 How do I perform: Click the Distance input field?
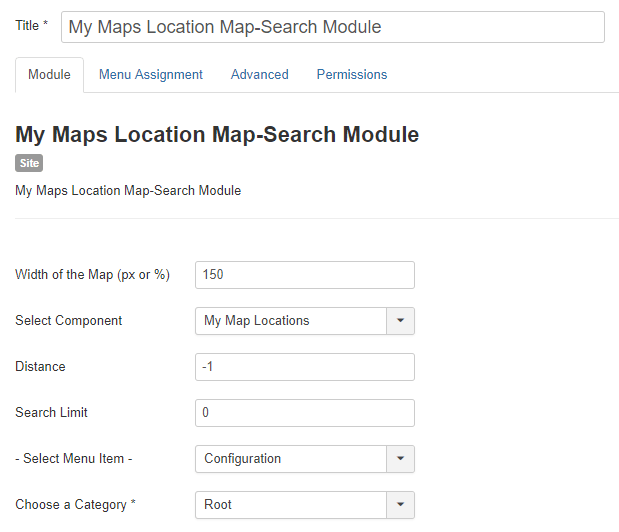(x=304, y=367)
